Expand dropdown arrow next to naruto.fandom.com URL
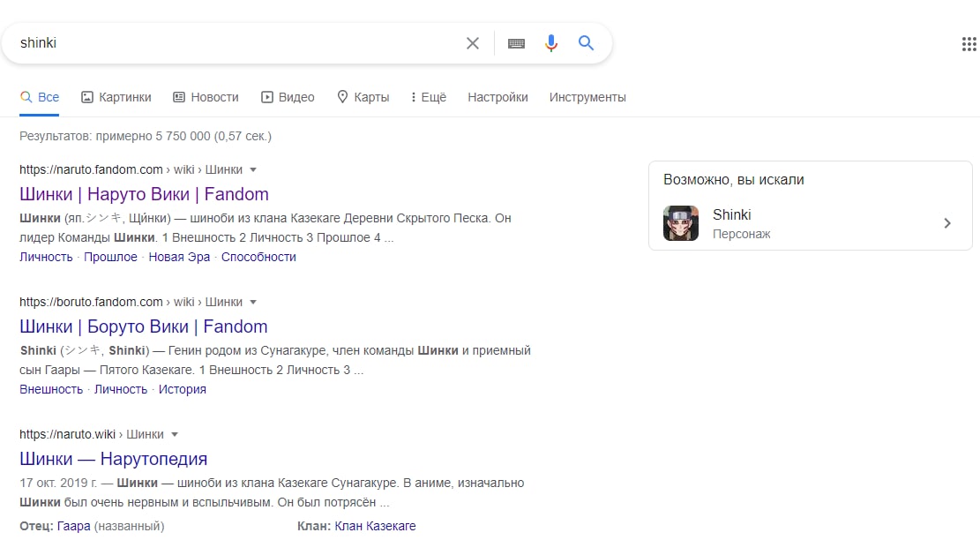980x540 pixels. click(x=253, y=170)
